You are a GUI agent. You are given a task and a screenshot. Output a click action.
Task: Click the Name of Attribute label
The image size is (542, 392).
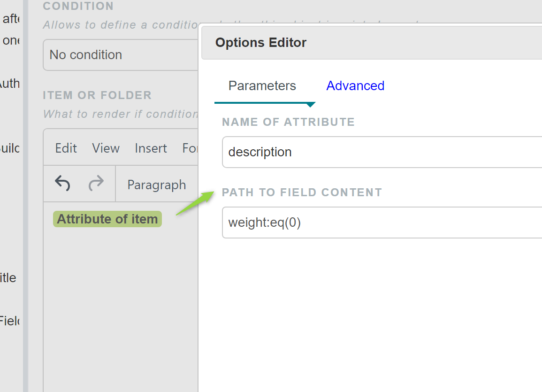(288, 122)
